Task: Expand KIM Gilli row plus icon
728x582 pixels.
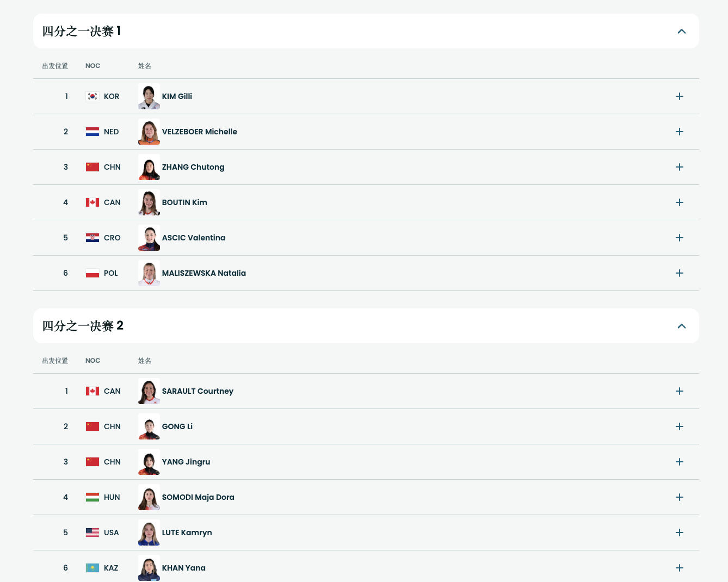Action: [679, 96]
